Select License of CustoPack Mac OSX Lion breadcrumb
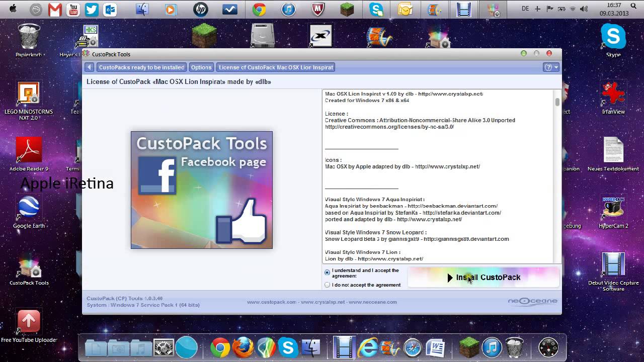Viewport: 644px width, 362px height. pos(276,67)
